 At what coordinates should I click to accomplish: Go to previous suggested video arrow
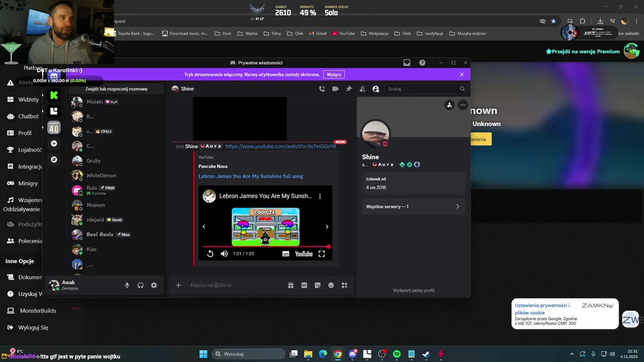(204, 227)
